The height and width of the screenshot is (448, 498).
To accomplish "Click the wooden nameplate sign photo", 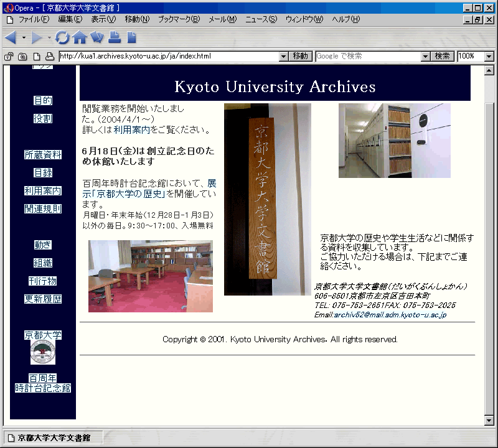I will click(x=268, y=199).
